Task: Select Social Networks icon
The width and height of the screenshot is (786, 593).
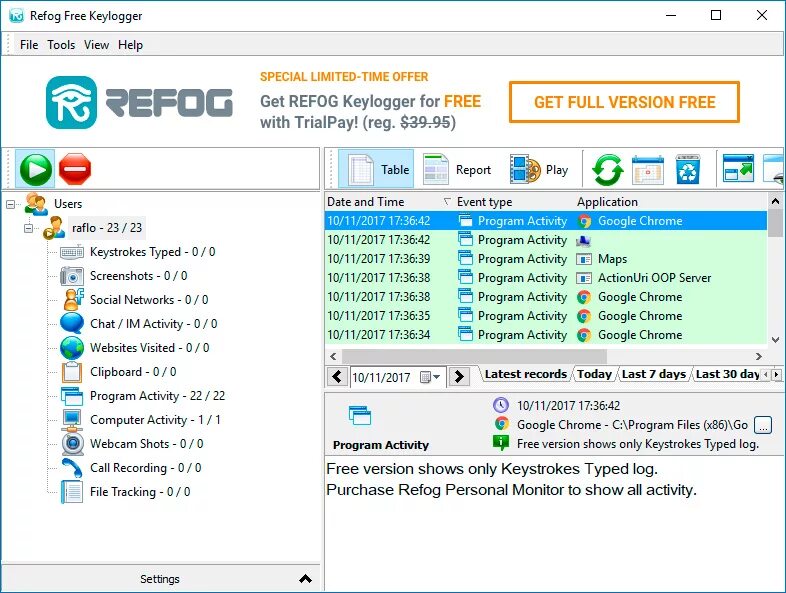Action: 73,300
